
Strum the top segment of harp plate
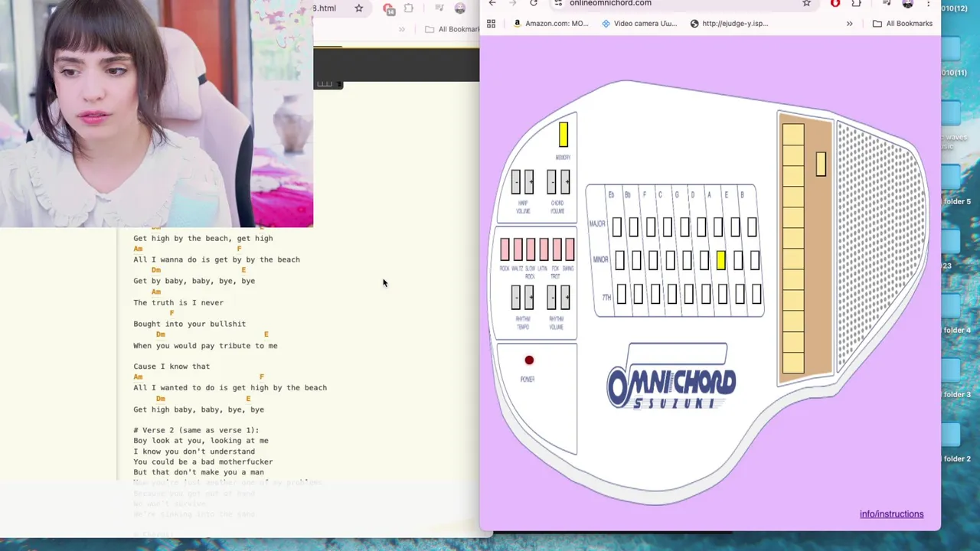[793, 134]
